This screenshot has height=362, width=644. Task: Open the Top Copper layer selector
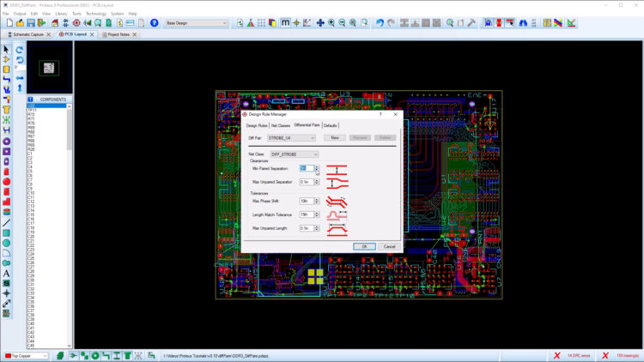(27, 356)
